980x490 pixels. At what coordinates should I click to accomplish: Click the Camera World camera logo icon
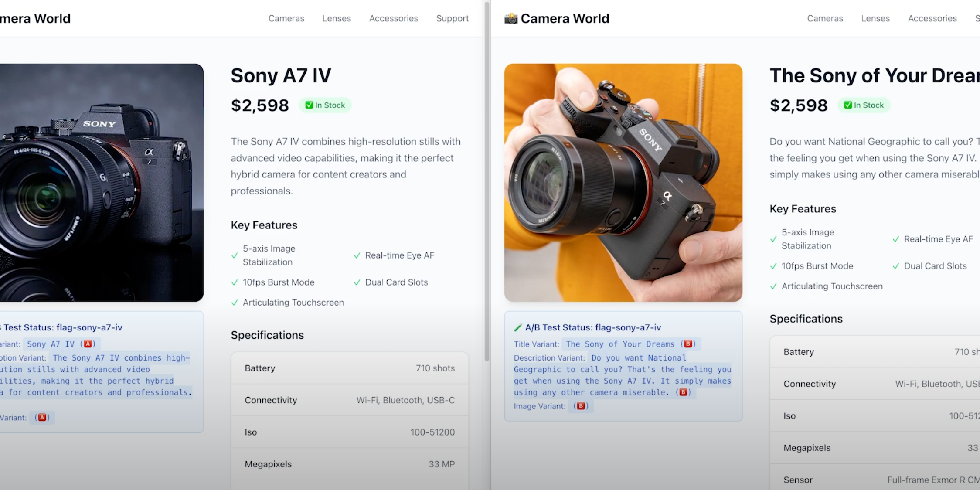[x=510, y=18]
